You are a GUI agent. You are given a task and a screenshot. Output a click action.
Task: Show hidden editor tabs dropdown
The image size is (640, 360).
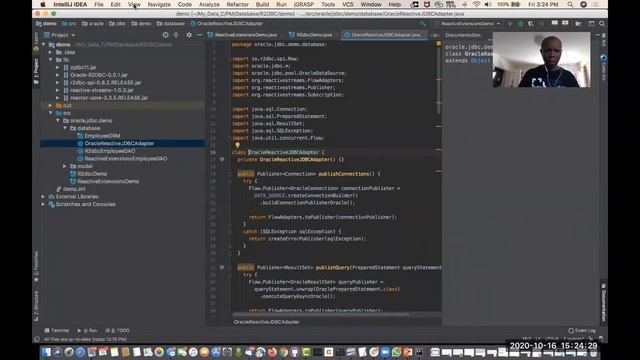435,36
